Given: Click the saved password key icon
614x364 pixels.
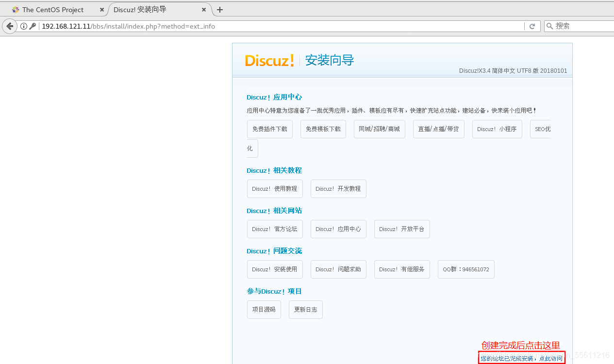Looking at the screenshot, I should click(x=33, y=26).
